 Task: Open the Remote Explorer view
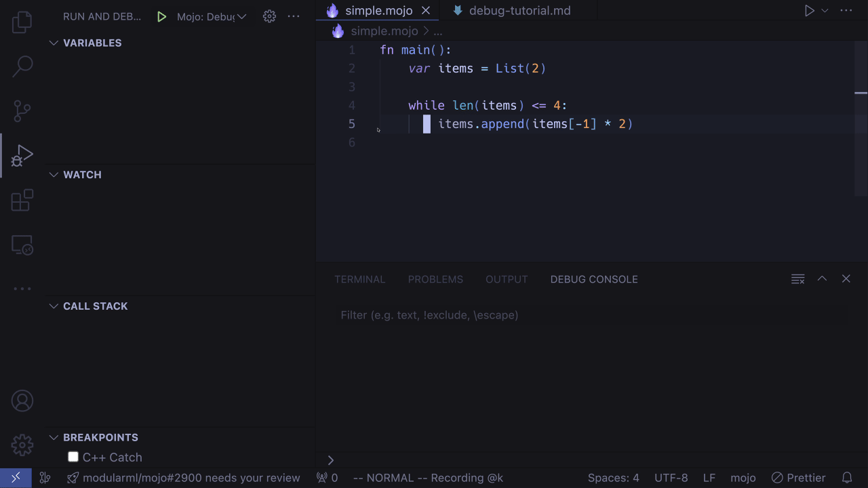(x=22, y=245)
